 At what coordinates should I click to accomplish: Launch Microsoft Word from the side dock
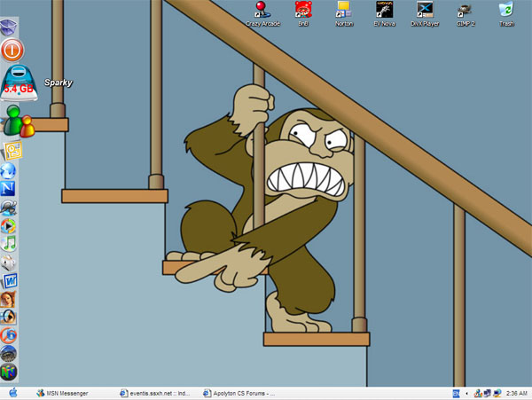pos(10,281)
